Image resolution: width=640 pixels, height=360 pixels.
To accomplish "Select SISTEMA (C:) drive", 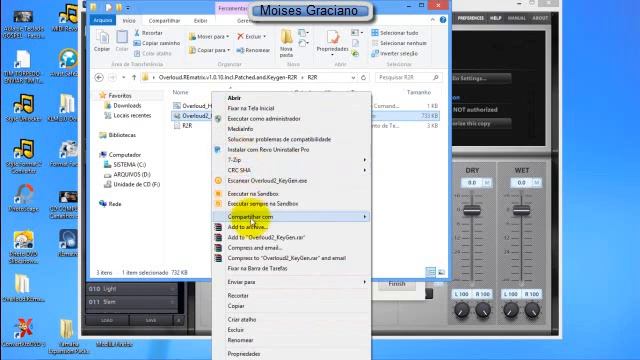I will (129, 164).
